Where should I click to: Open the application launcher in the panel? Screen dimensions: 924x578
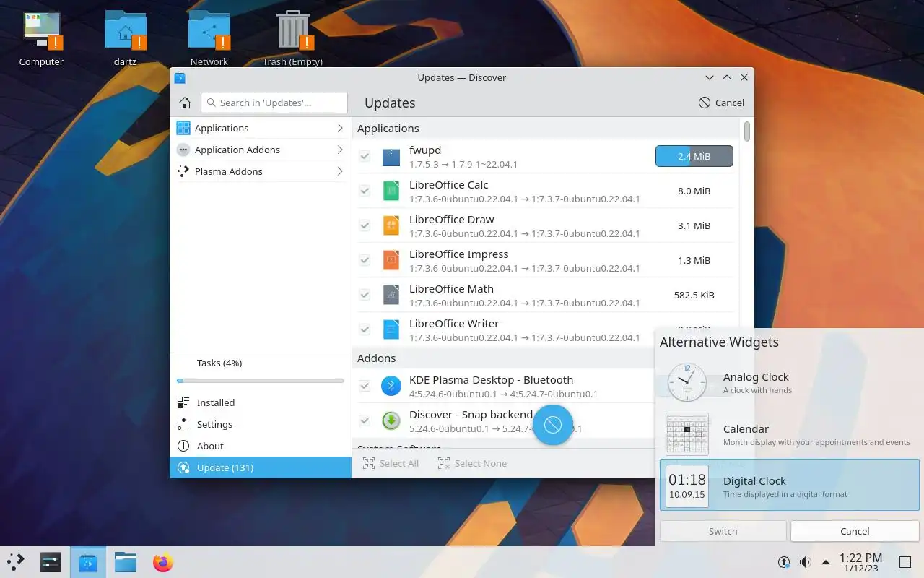pyautogui.click(x=16, y=562)
